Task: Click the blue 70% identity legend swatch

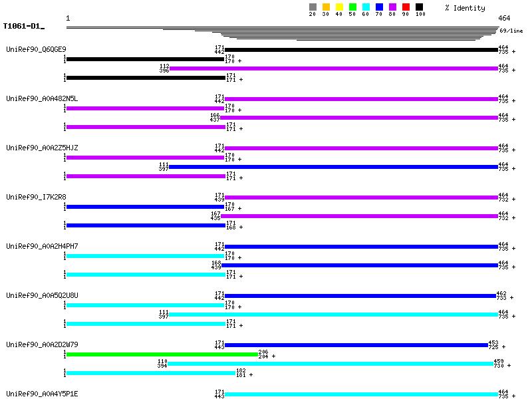Action: point(379,7)
